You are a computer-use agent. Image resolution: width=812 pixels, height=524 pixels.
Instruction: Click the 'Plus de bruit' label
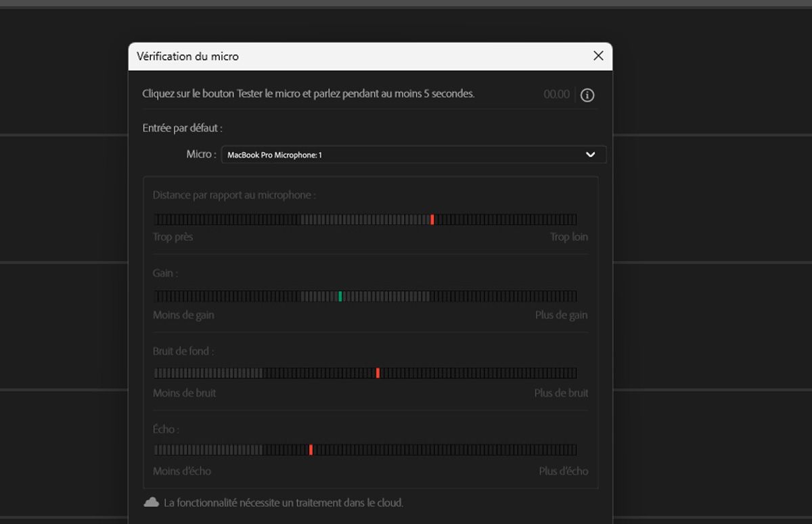pyautogui.click(x=561, y=393)
